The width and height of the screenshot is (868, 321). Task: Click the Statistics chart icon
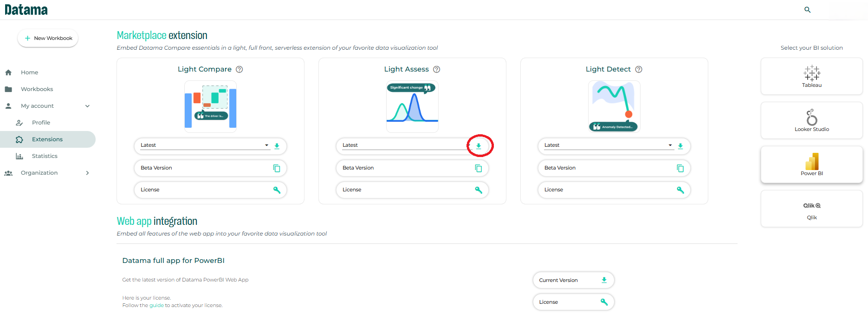[x=19, y=156]
